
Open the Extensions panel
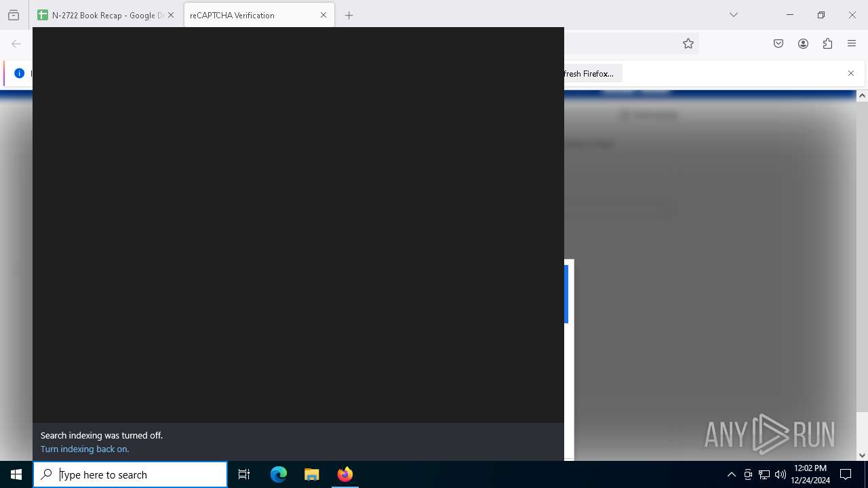coord(827,43)
